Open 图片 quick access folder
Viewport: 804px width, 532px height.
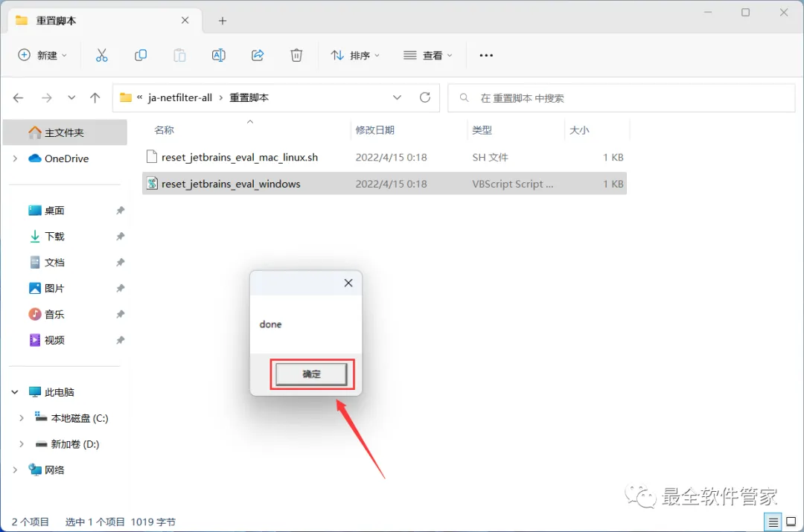pos(54,288)
